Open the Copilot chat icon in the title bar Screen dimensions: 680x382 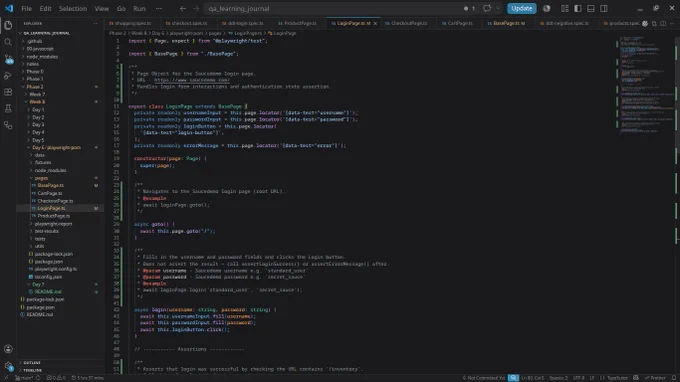point(487,8)
